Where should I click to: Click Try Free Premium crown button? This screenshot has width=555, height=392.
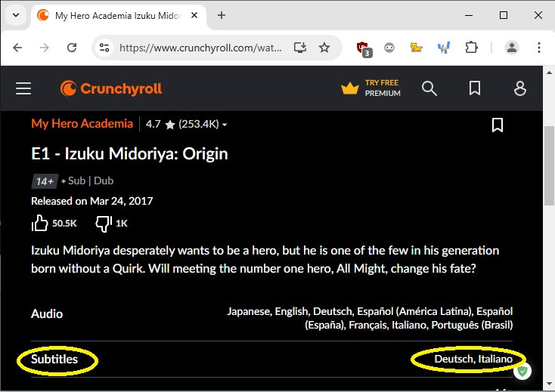click(371, 88)
